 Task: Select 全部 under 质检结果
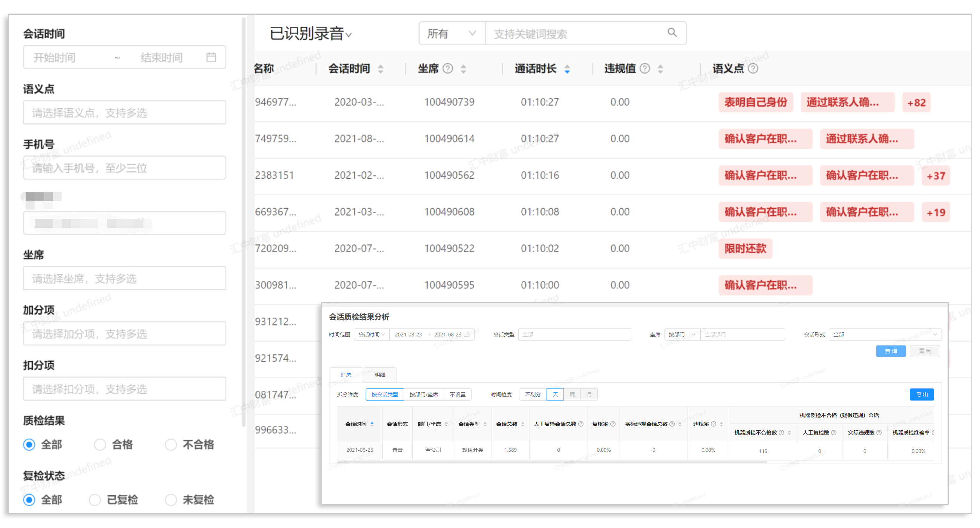(x=29, y=444)
